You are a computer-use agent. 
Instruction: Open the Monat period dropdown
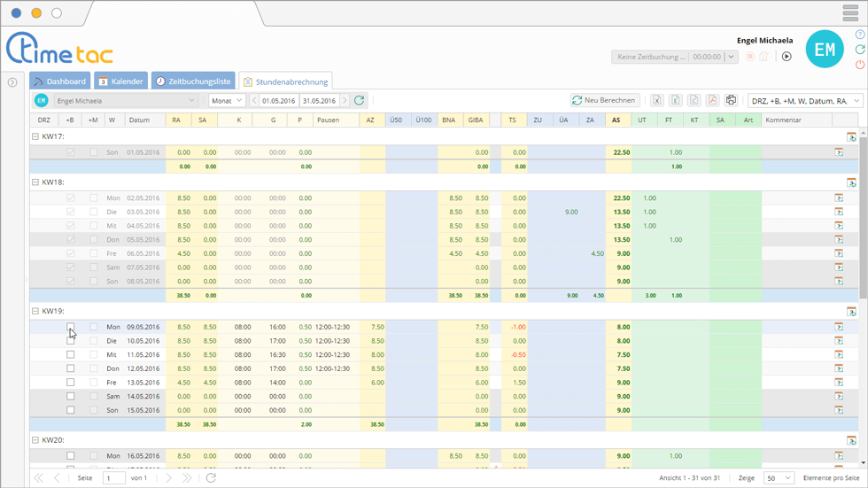(x=227, y=101)
